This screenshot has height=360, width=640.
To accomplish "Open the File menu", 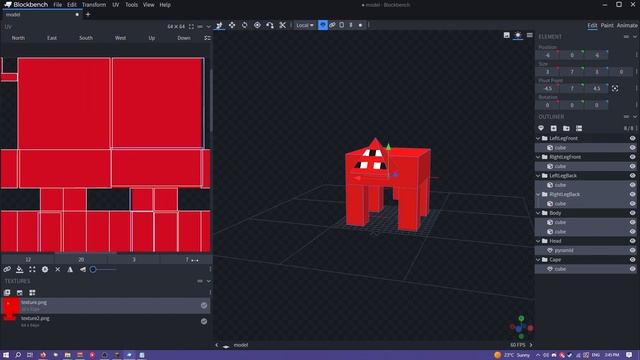I will pyautogui.click(x=58, y=5).
